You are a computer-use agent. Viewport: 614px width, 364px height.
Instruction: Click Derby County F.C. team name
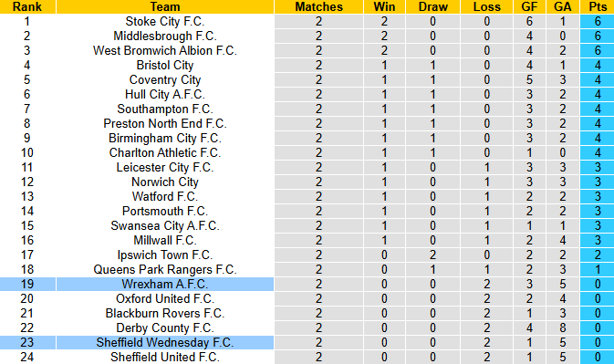click(x=165, y=328)
